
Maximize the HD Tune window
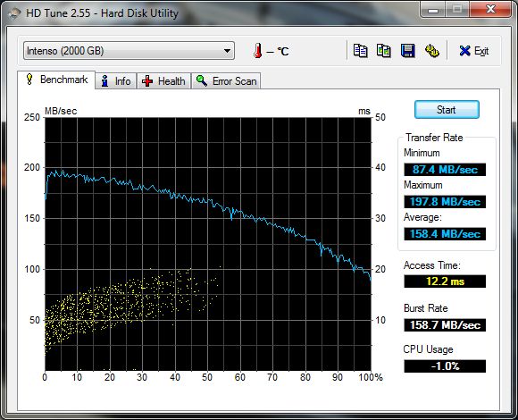tap(457, 10)
